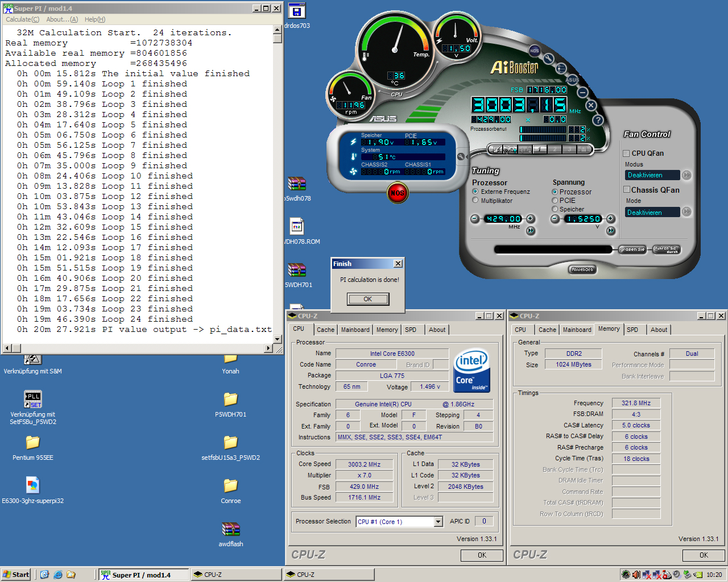
Task: Click fast-forward button under frequency control
Action: (x=531, y=230)
